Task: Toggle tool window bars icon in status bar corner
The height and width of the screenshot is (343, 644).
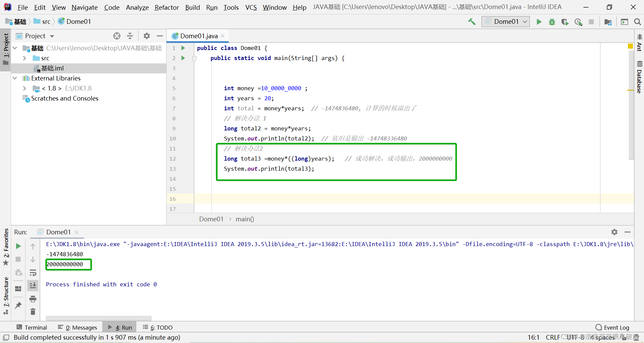Action: point(6,337)
